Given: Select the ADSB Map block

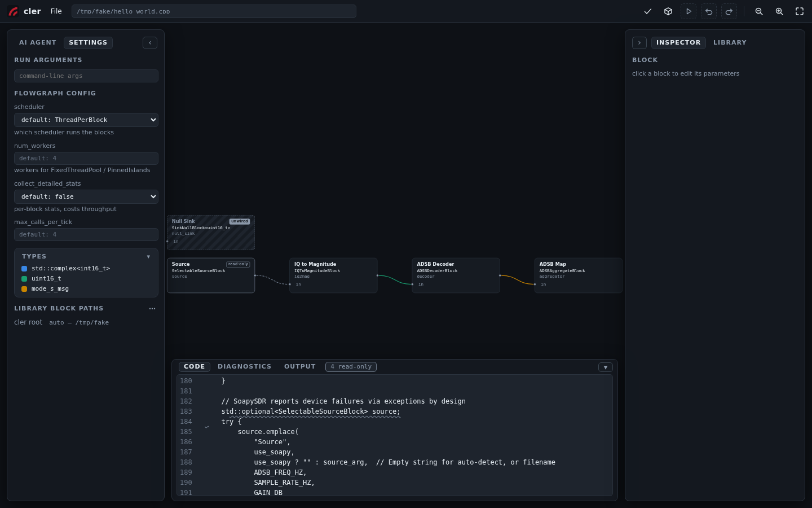Looking at the screenshot, I should (x=578, y=275).
